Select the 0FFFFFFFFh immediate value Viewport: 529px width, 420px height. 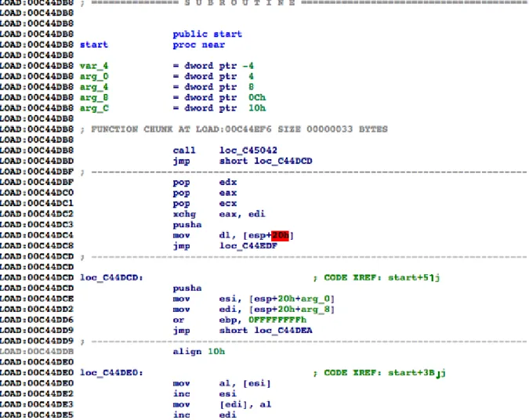pyautogui.click(x=277, y=320)
